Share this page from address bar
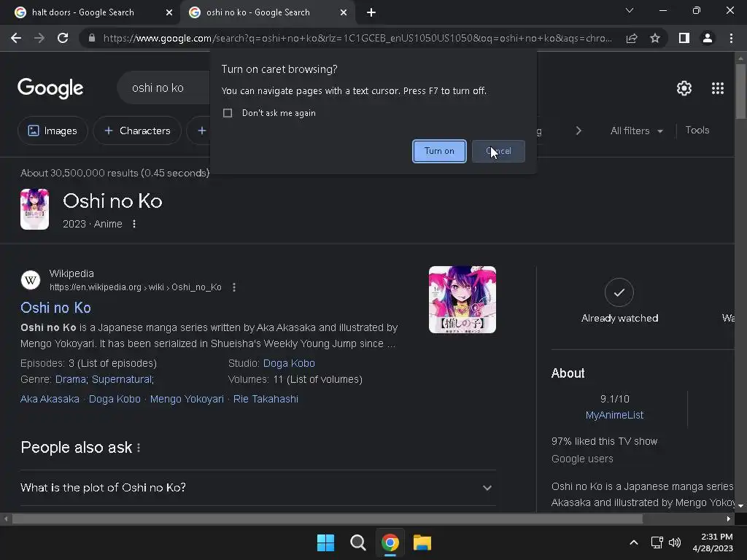The image size is (747, 560). tap(632, 38)
